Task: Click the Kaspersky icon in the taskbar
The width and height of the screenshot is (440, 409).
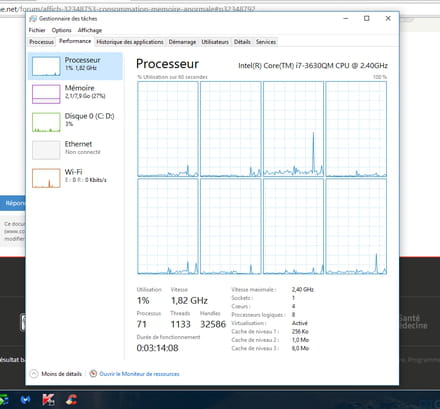Action: tap(49, 399)
